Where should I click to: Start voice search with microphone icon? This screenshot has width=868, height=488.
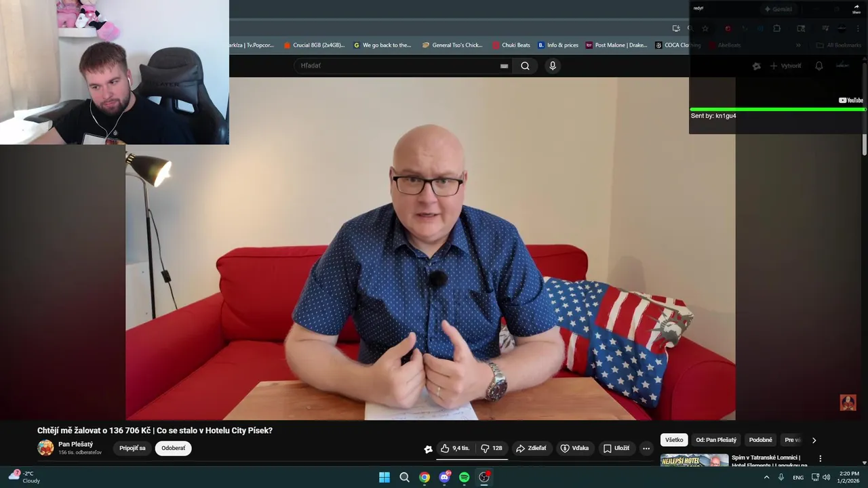(x=553, y=66)
